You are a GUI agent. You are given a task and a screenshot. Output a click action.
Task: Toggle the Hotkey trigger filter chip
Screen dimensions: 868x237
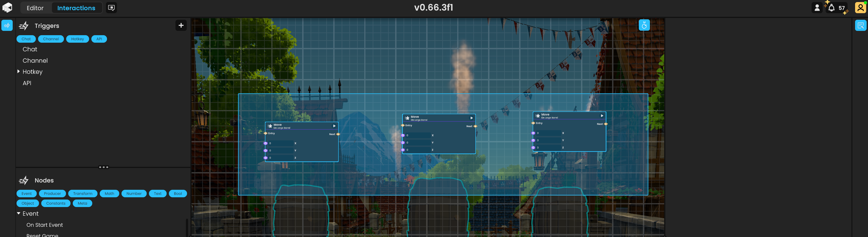(x=78, y=39)
